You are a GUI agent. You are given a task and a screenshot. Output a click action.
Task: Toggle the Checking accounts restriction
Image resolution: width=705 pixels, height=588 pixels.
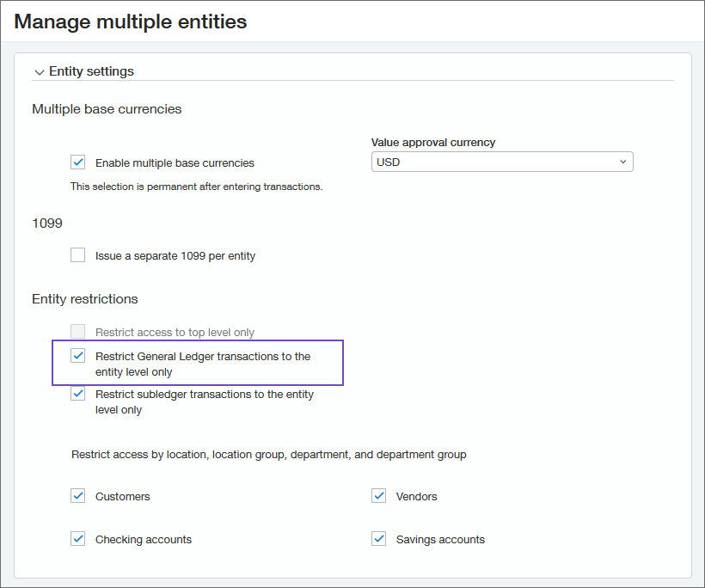click(77, 539)
